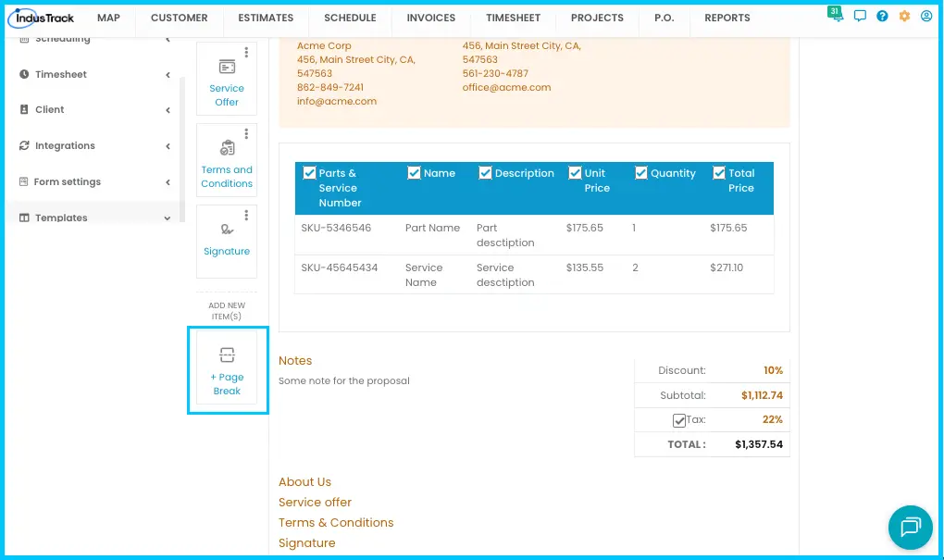Screen dimensions: 944x560
Task: Uncheck the Tax checkbox
Action: (679, 420)
